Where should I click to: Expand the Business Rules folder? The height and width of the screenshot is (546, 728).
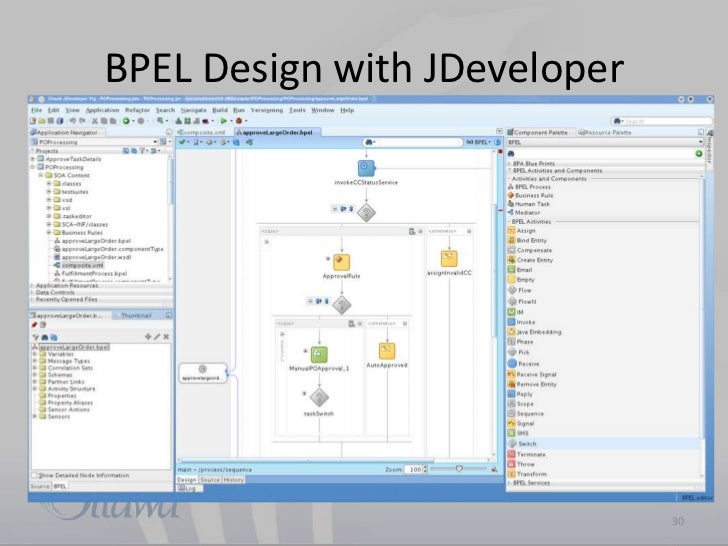click(x=49, y=233)
